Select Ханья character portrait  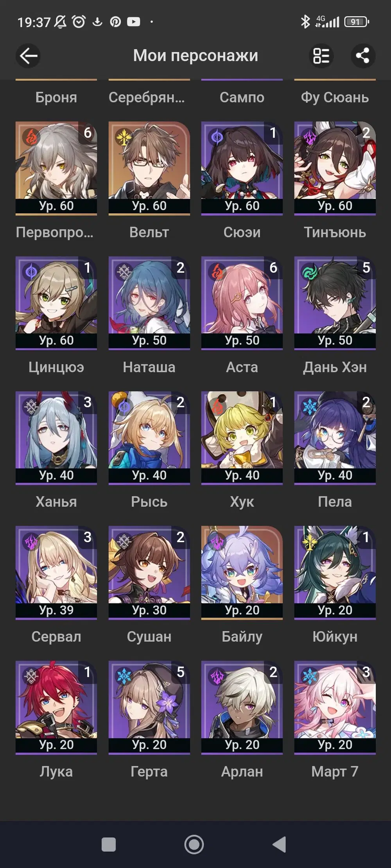[x=56, y=438]
